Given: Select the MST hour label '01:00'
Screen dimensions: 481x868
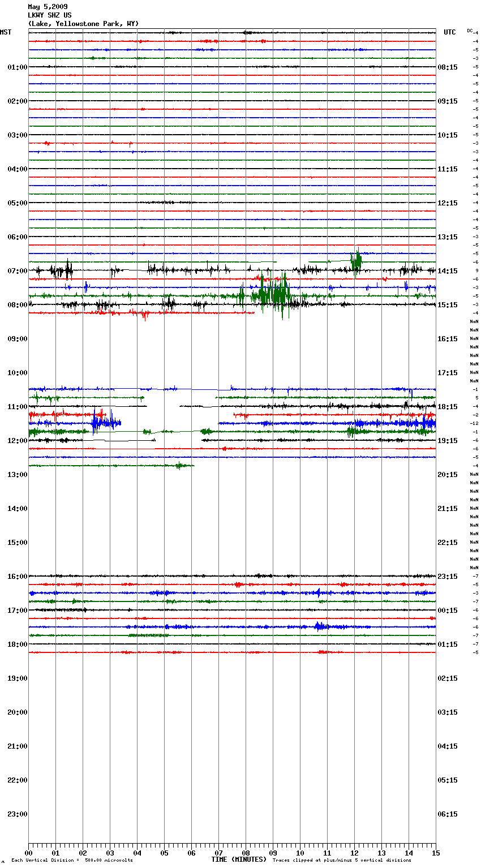Looking at the screenshot, I should 18,67.
